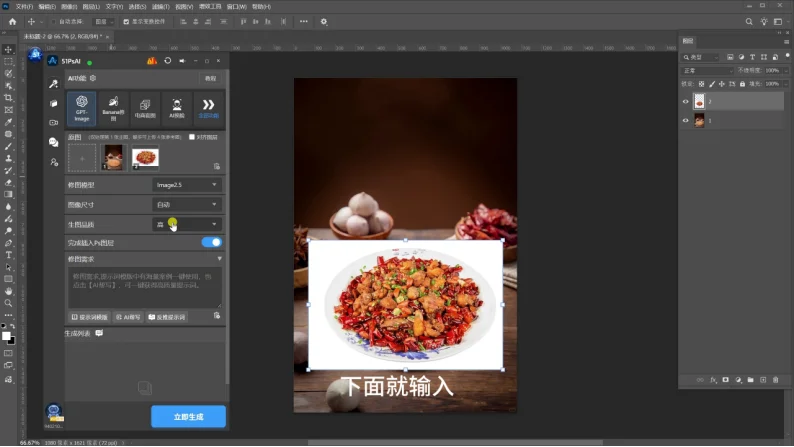Open the GPT-Image AI function
Image resolution: width=794 pixels, height=447 pixels.
point(82,108)
